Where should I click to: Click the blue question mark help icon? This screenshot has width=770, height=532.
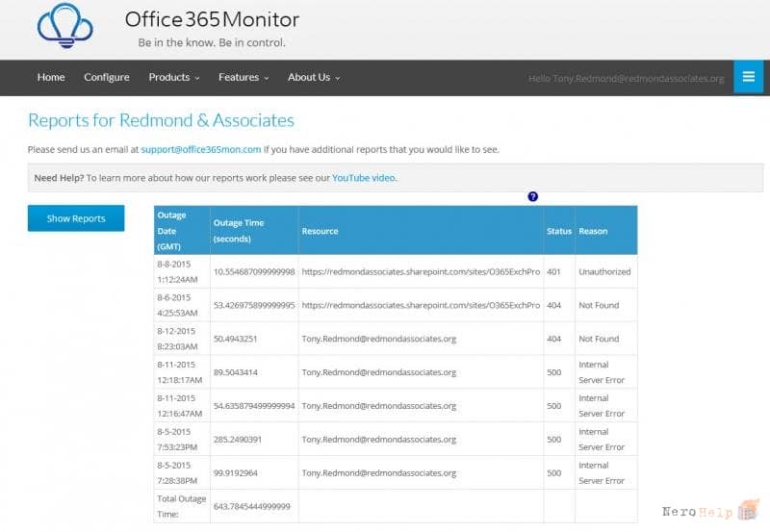(532, 196)
